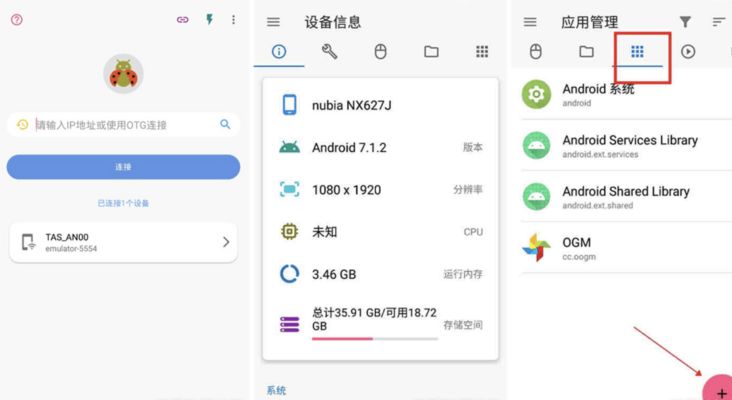
Task: Switch to the wrench tools tab
Action: click(x=330, y=52)
